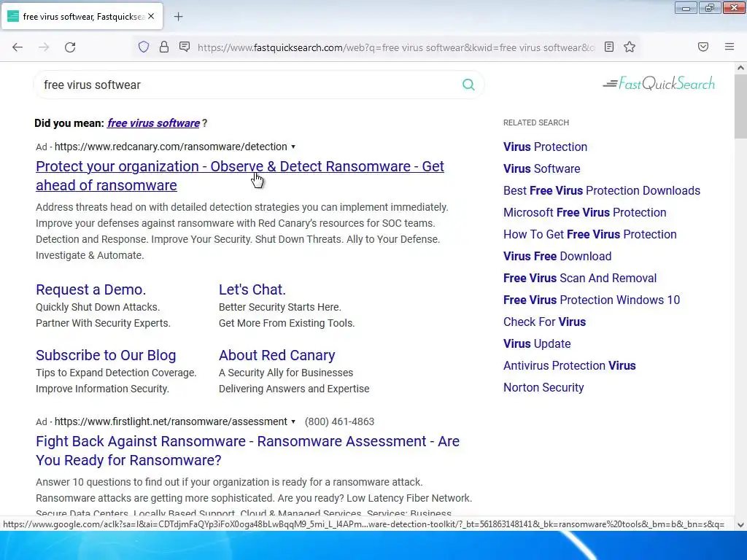
Task: Select 'Free Virus Protection Windows 10'
Action: tap(591, 300)
